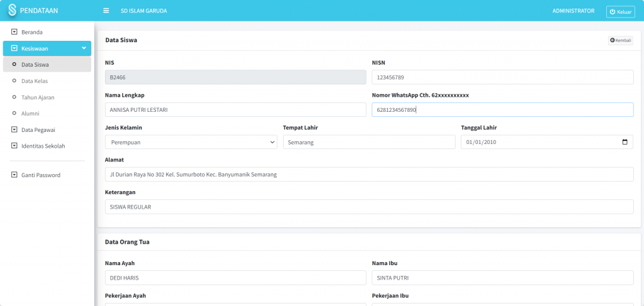Focus the Nama Ayah input field
Viewport: 644px width, 306px height.
(x=236, y=278)
